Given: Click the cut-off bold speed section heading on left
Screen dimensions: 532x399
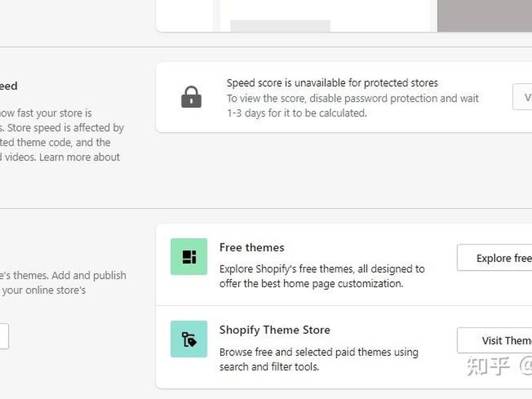Looking at the screenshot, I should click(x=9, y=86).
